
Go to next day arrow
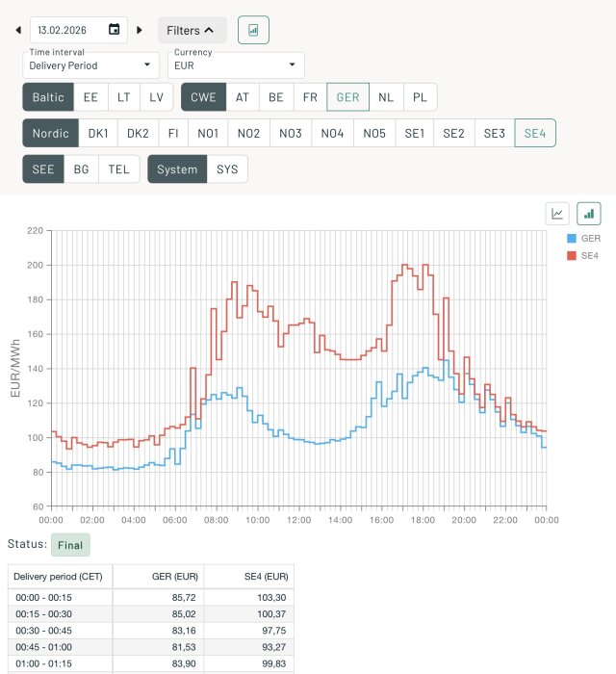click(139, 30)
